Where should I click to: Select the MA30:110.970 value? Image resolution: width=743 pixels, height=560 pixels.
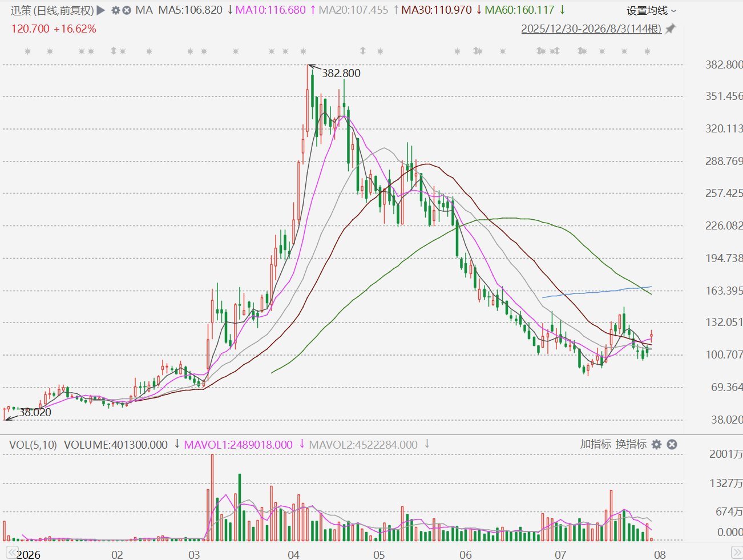[x=437, y=10]
